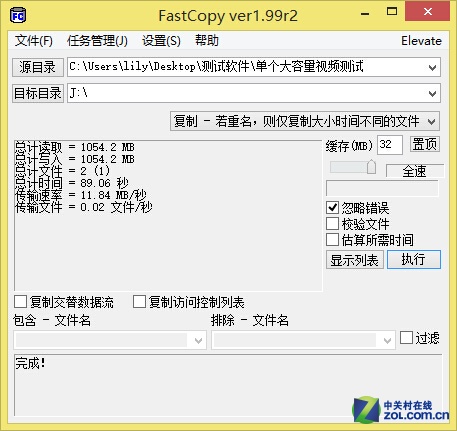
Task: Click the FastCopy FC title bar icon
Action: (x=18, y=16)
